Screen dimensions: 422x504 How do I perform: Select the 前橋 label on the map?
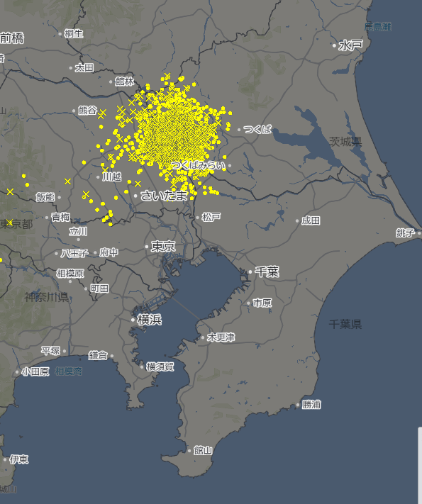[12, 38]
